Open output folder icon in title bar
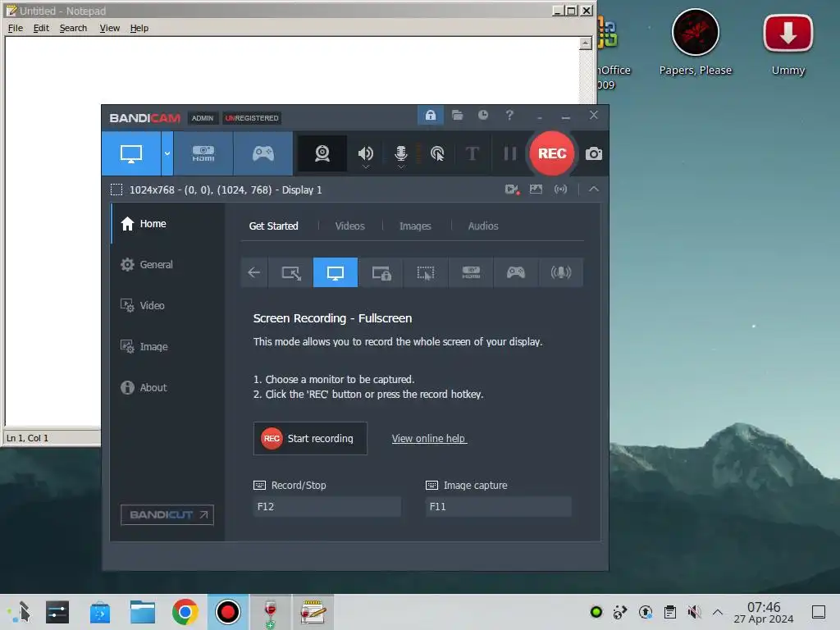Image resolution: width=840 pixels, height=630 pixels. pyautogui.click(x=457, y=115)
